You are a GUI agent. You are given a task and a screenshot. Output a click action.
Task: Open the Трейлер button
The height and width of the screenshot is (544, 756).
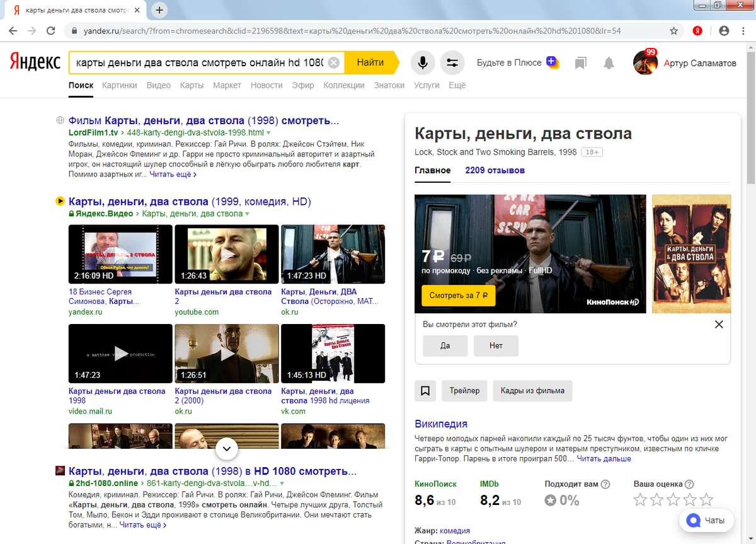point(464,391)
